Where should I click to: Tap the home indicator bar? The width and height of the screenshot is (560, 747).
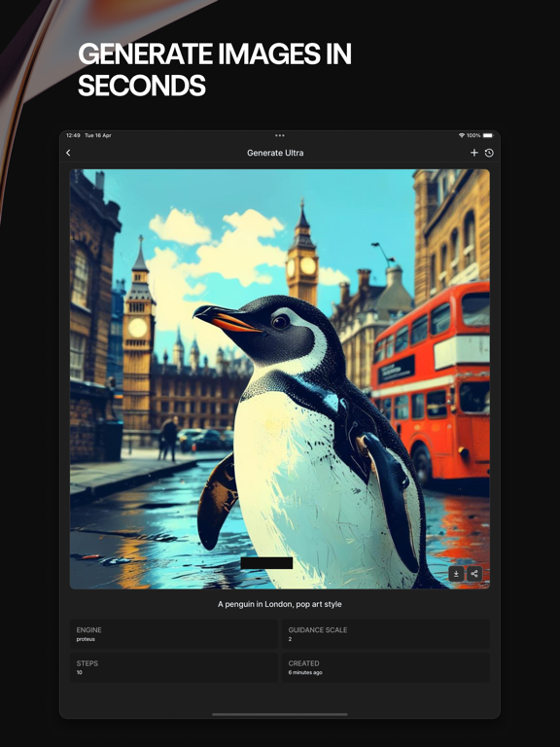click(x=280, y=714)
